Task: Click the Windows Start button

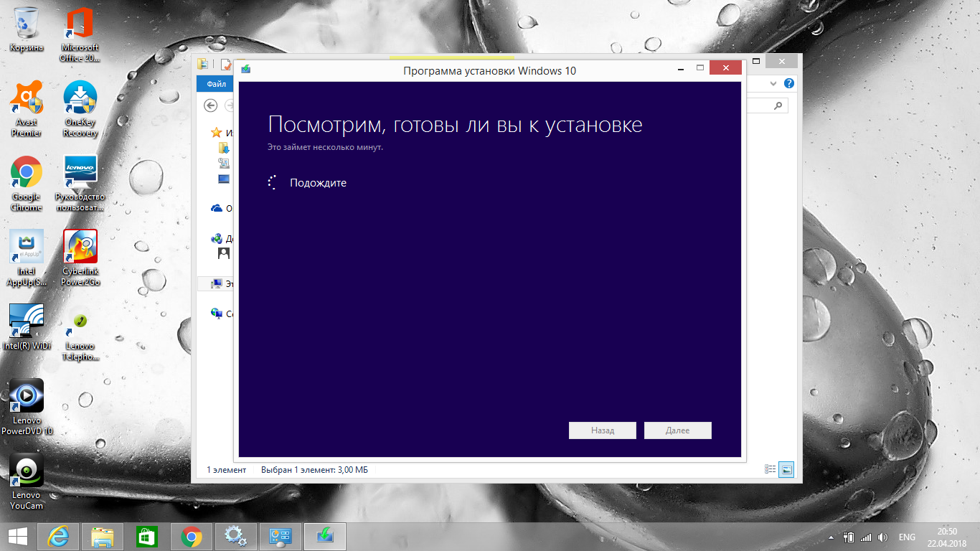Action: tap(18, 536)
